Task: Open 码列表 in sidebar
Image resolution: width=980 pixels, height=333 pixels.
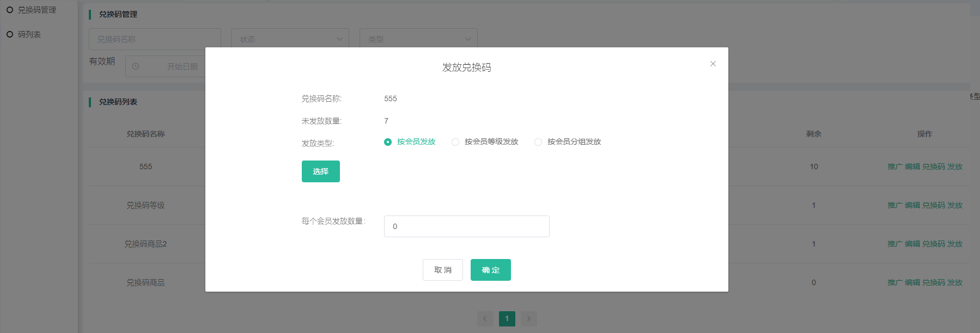Action: 29,34
